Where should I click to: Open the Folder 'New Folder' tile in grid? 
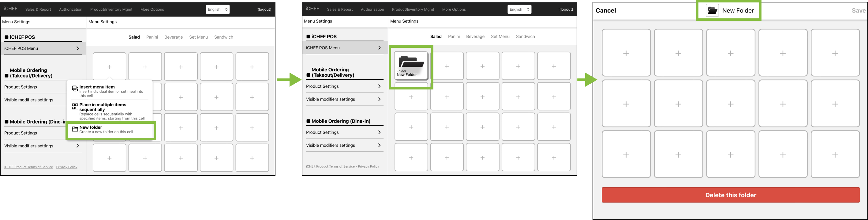point(411,66)
